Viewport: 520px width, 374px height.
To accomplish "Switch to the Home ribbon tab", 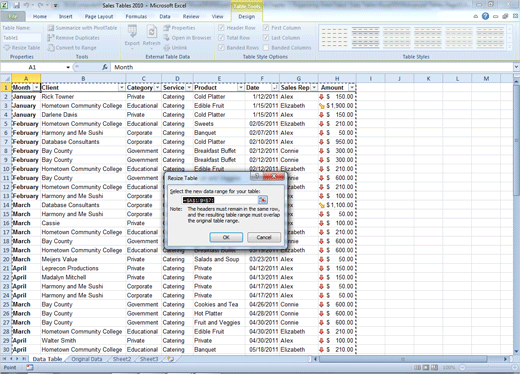I will pyautogui.click(x=40, y=16).
